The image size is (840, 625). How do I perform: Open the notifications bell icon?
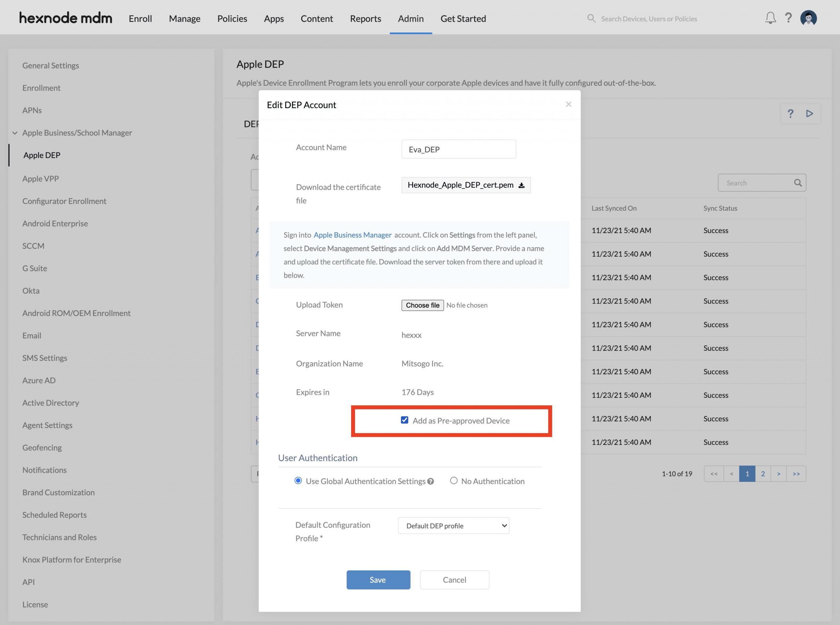pyautogui.click(x=770, y=18)
